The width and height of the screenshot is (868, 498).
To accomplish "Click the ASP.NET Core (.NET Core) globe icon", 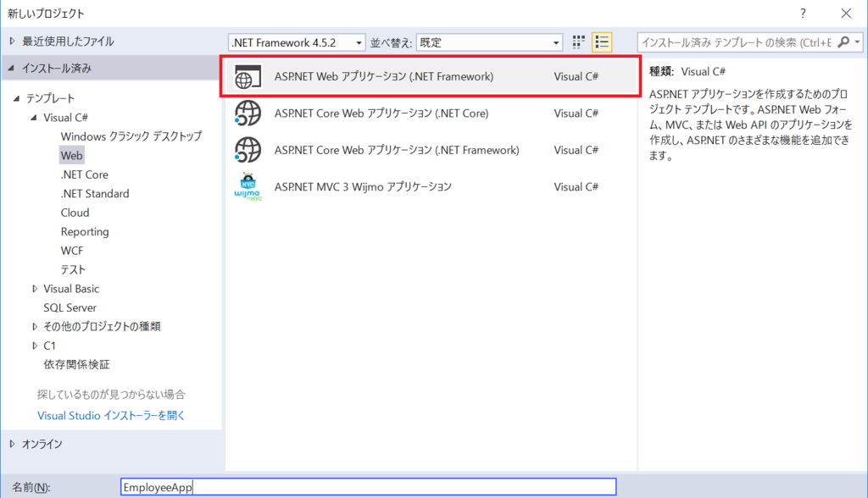I will click(x=248, y=113).
